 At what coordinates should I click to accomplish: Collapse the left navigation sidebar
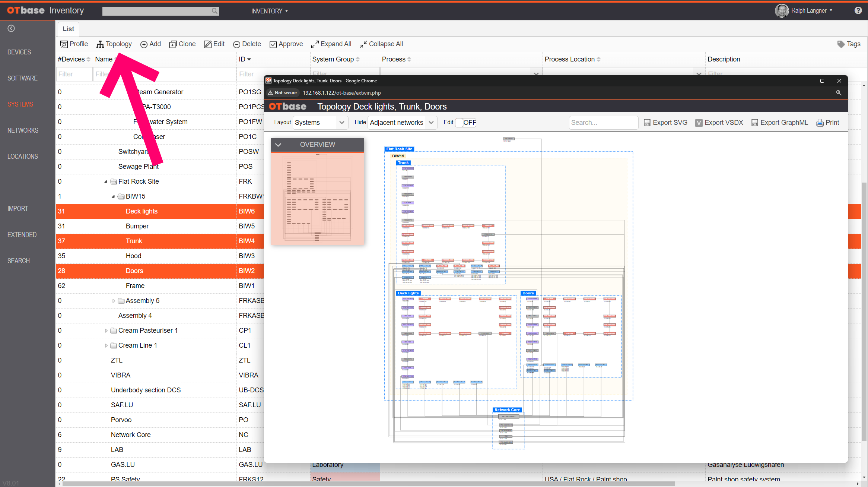pos(11,28)
